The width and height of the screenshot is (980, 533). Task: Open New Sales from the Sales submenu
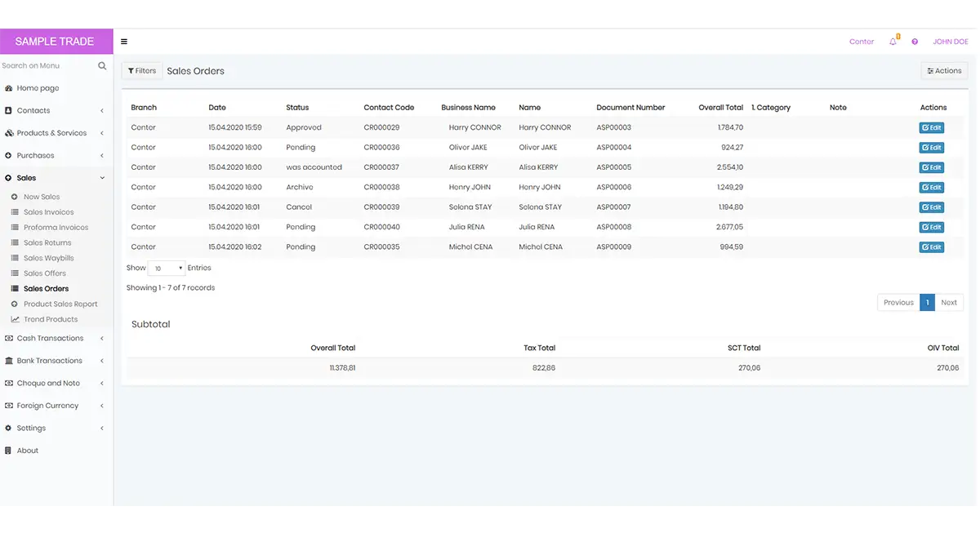click(x=42, y=197)
